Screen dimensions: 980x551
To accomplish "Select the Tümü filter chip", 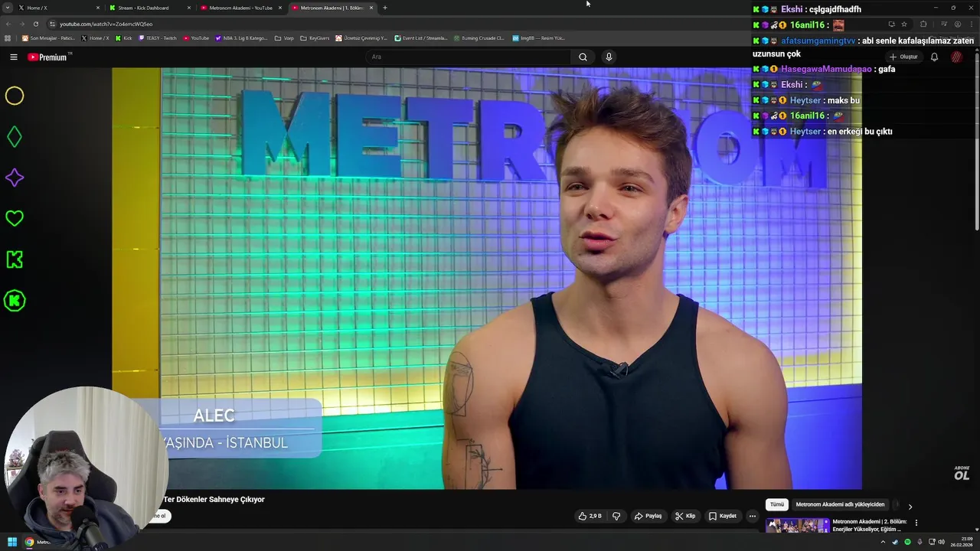I will (776, 505).
